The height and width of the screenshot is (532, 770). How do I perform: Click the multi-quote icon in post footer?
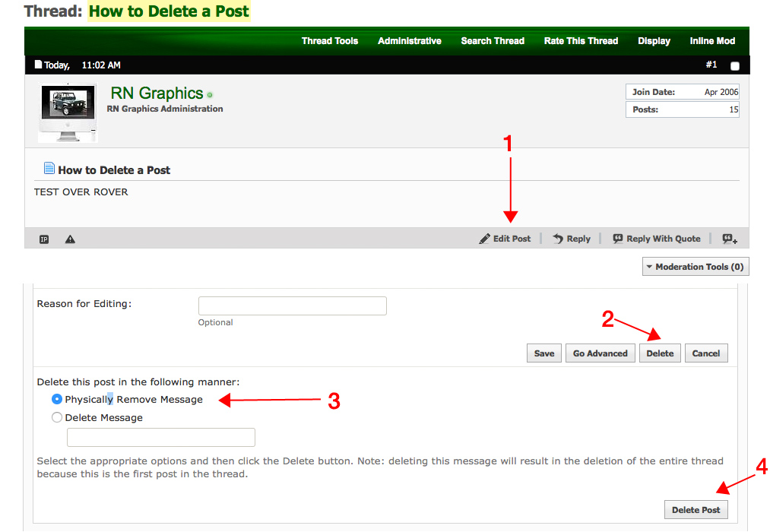[x=729, y=239]
